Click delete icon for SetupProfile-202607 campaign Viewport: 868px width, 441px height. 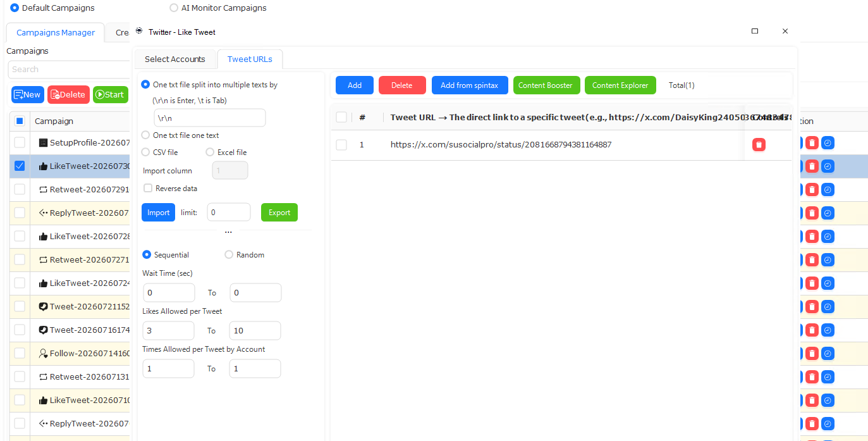pos(812,143)
